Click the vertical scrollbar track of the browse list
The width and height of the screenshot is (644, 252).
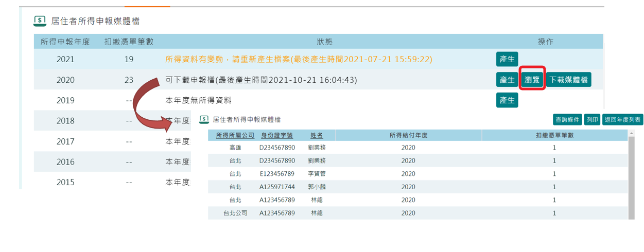coord(631,180)
